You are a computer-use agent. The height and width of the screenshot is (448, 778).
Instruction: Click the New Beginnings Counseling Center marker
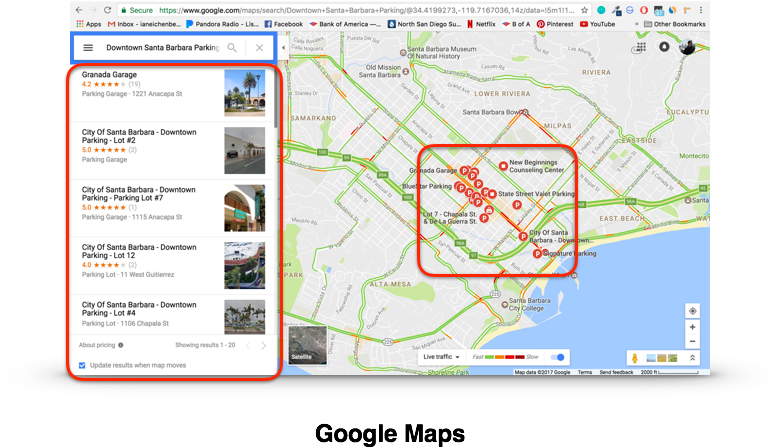503,166
